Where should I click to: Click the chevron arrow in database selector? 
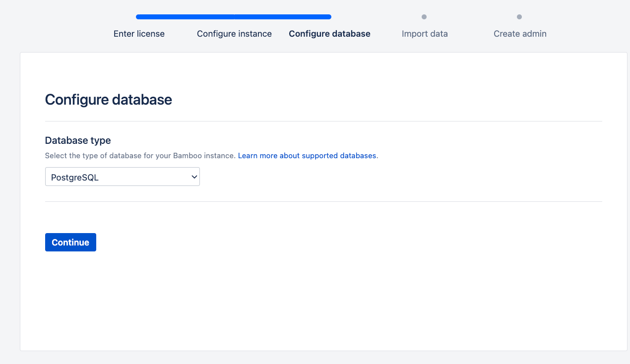point(194,177)
